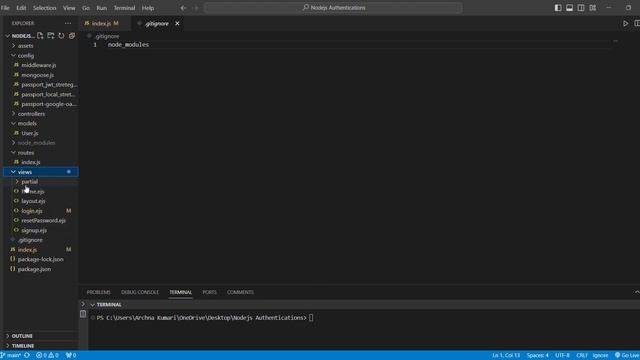
Task: Expand the partial folder
Action: coord(29,182)
